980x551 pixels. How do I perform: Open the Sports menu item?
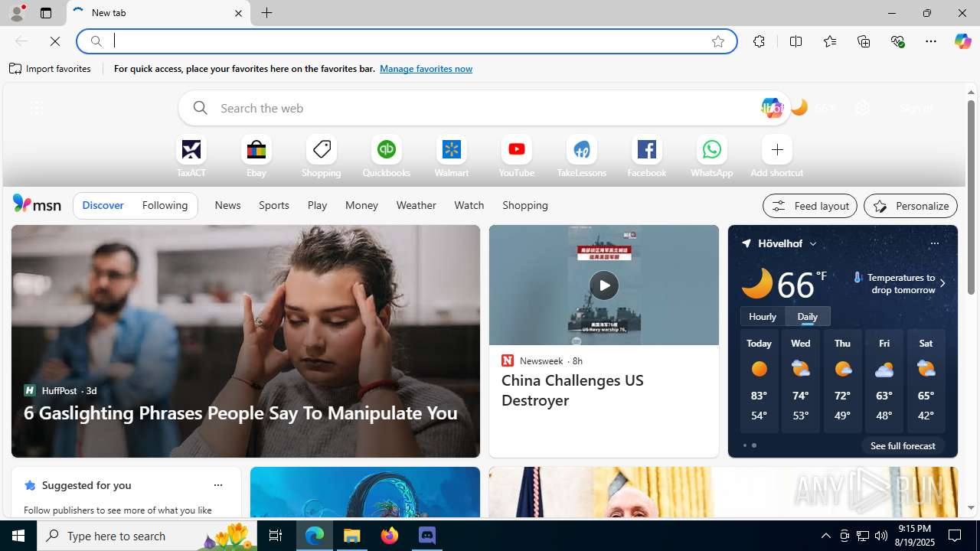coord(273,205)
